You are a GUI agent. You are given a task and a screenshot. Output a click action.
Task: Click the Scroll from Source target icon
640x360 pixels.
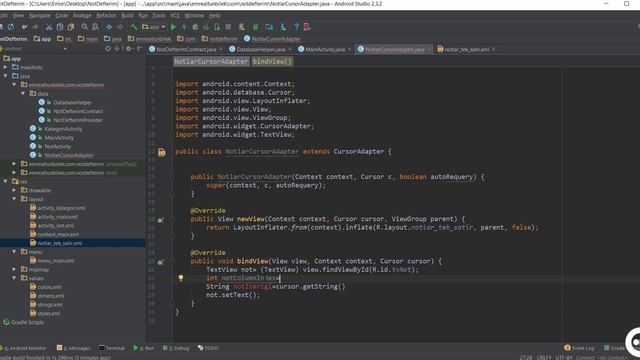(108, 49)
